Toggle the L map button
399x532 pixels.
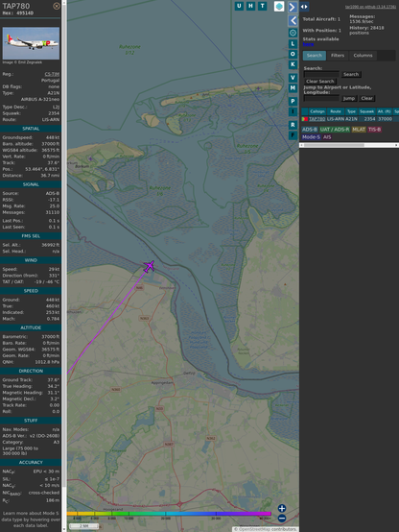[x=293, y=44]
